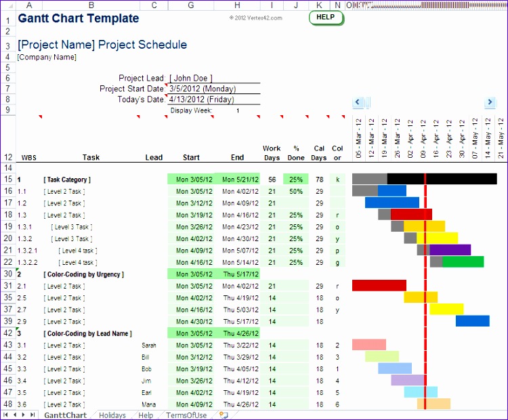
Task: Jump to last sheet tab arrow
Action: point(33,415)
